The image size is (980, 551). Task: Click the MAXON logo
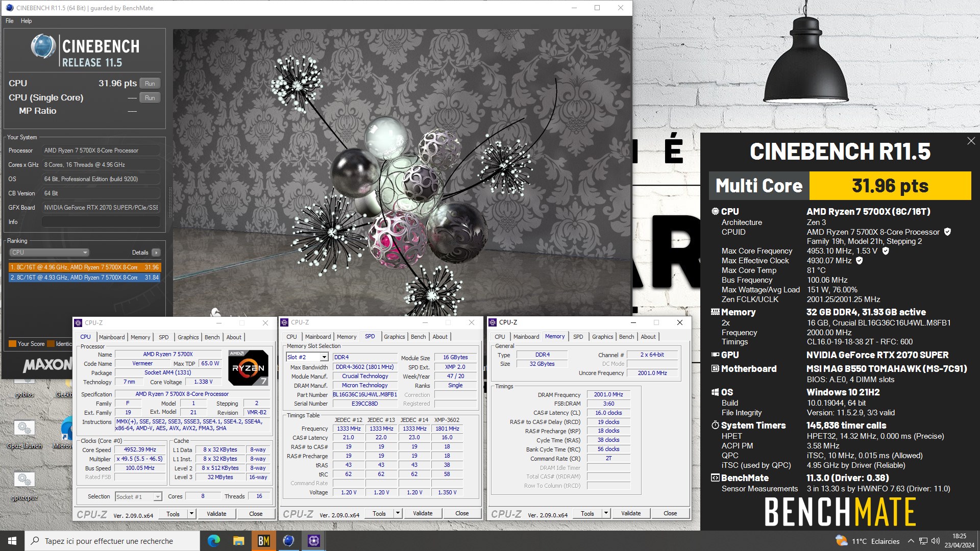point(47,364)
